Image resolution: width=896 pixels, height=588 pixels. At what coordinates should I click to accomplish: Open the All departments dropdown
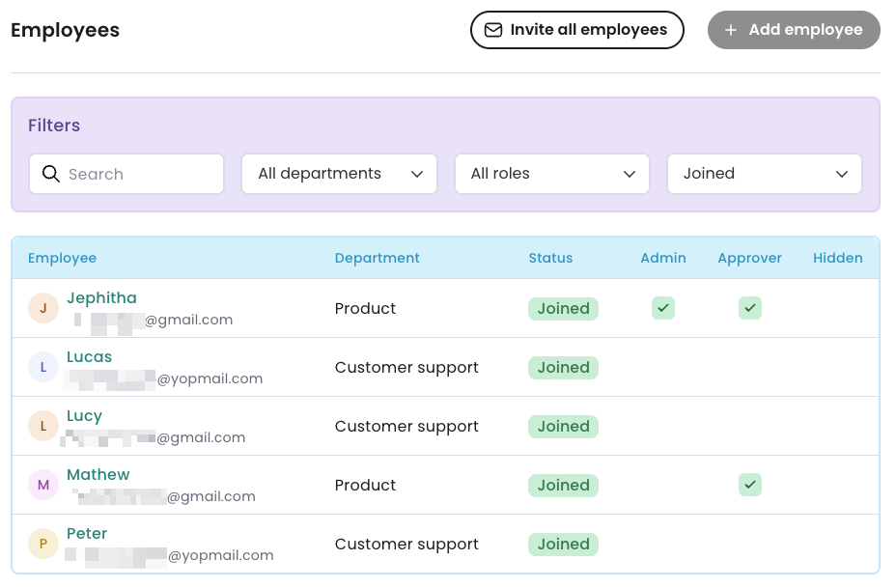(x=339, y=174)
